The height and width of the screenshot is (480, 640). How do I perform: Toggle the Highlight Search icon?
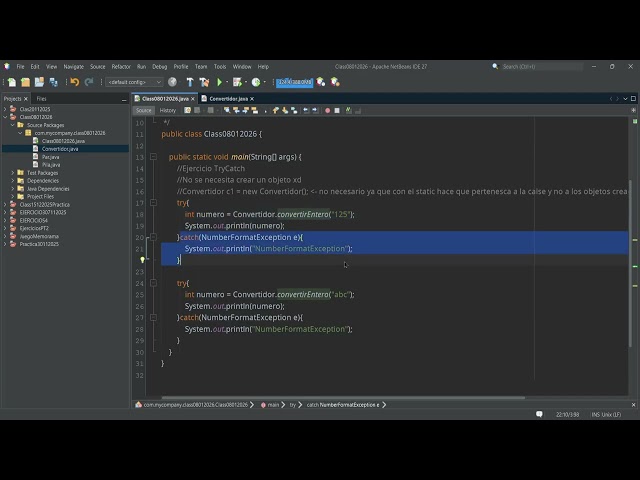tap(255, 110)
